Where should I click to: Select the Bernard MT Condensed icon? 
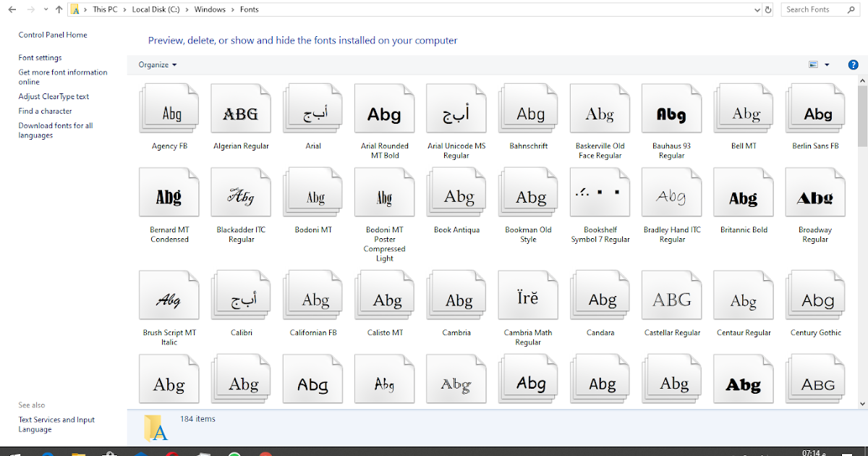pyautogui.click(x=169, y=193)
